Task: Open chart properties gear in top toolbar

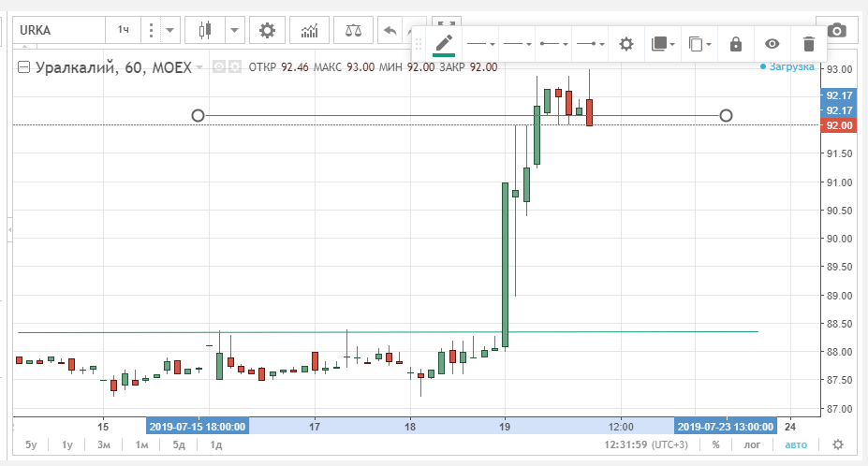Action: point(268,30)
